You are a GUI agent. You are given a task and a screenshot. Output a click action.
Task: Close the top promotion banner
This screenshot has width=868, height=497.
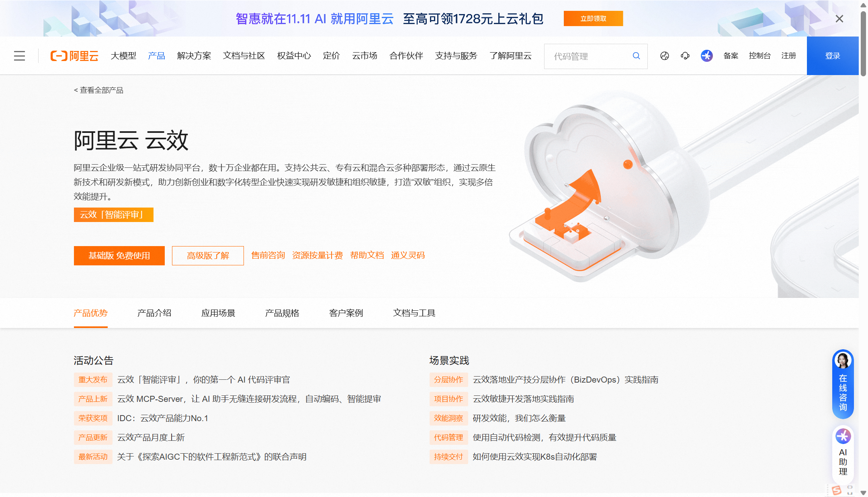coord(839,19)
